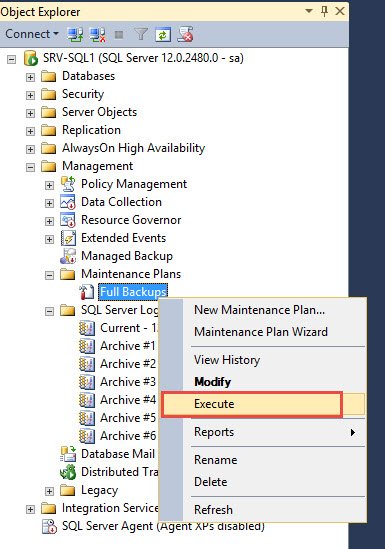The image size is (385, 549).
Task: Expand the Security node
Action: tap(30, 95)
